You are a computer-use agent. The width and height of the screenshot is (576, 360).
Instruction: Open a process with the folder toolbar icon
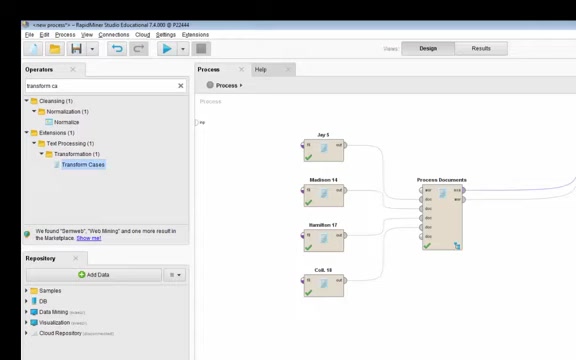[x=55, y=48]
